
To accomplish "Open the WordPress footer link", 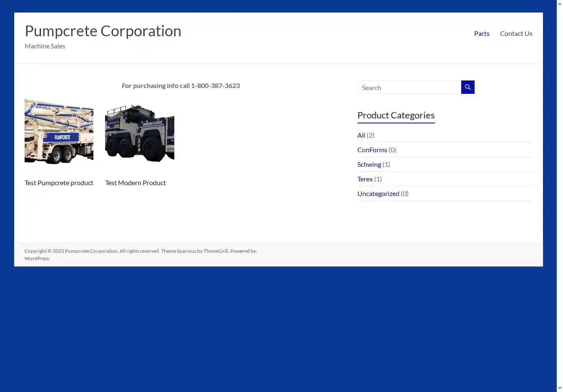I will point(37,259).
